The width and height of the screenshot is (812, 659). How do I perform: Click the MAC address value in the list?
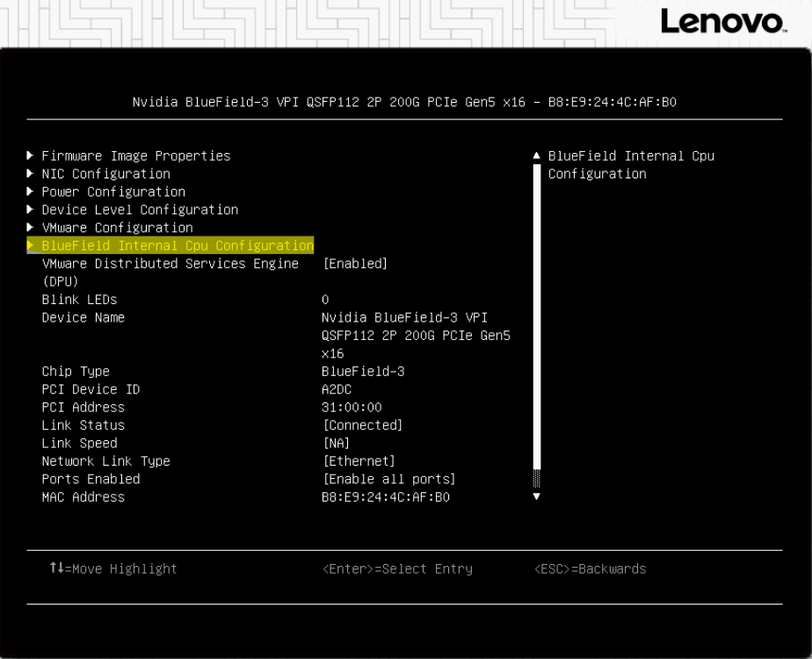click(x=385, y=497)
